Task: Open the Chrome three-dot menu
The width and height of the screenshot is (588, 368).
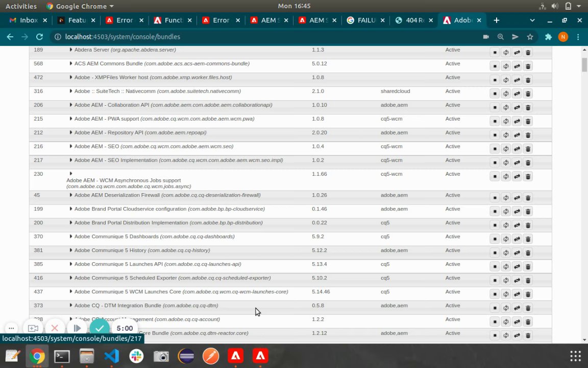Action: pos(578,37)
